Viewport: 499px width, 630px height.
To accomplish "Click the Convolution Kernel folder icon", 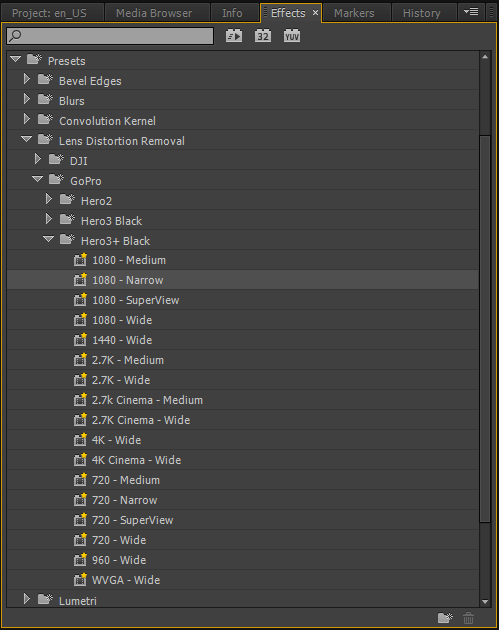I will click(45, 119).
